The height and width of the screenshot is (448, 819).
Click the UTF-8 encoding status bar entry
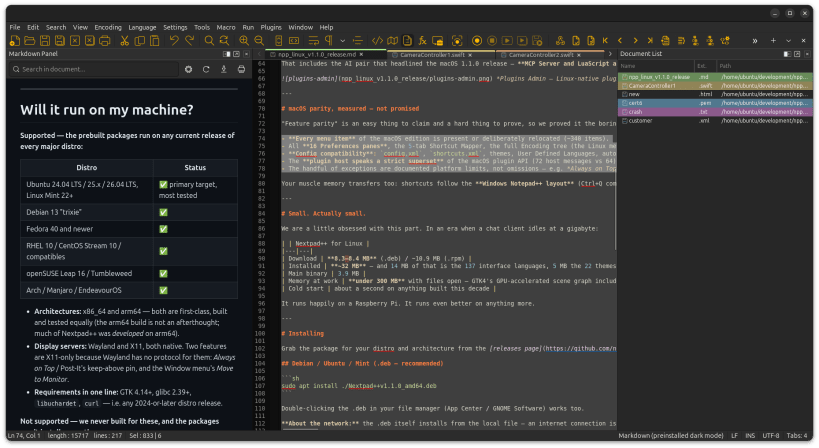point(770,435)
